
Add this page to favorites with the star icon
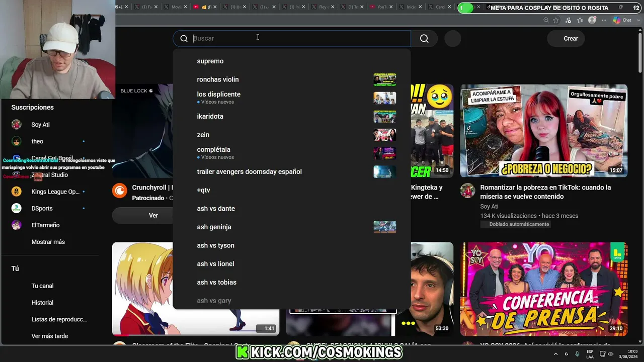point(556,20)
